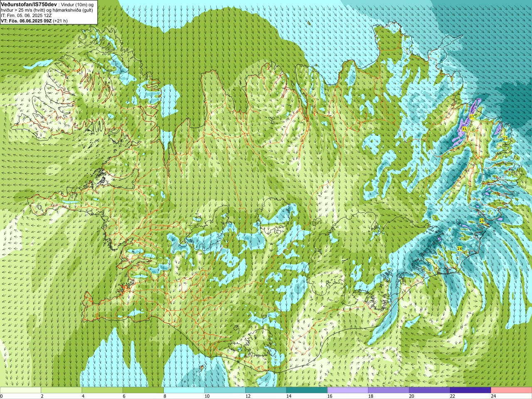This screenshot has height=399, width=532.
Task: Click the legend scale label '16'
Action: click(330, 396)
